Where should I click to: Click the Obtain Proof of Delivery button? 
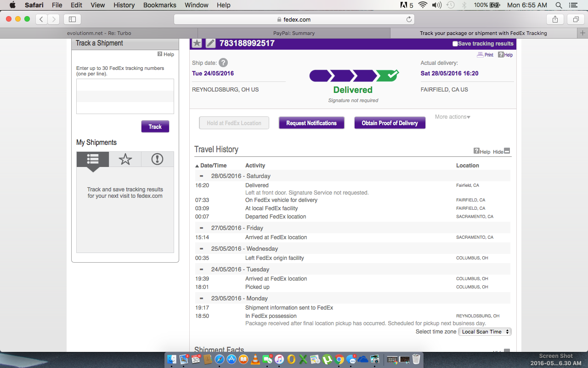click(390, 123)
